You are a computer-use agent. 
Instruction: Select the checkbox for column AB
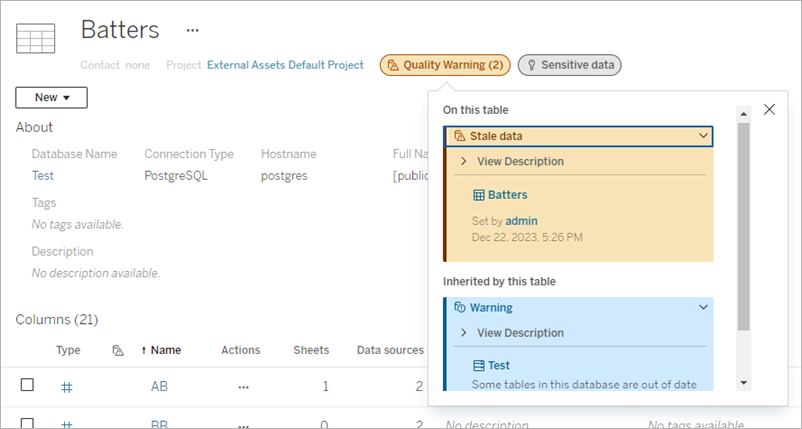click(28, 385)
